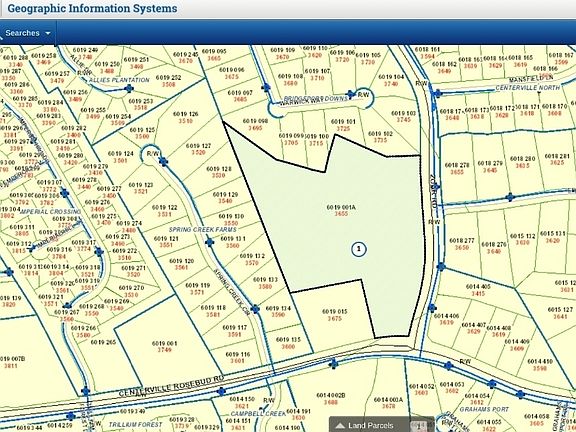This screenshot has width=576, height=432.
Task: Click the Trillium Forest subdivision label
Action: (x=135, y=425)
